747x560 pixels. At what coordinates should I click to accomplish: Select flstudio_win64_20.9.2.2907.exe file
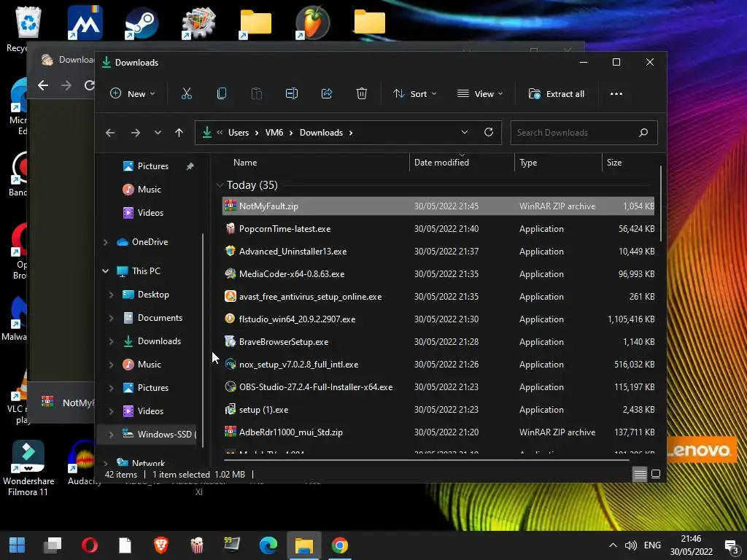438,319
